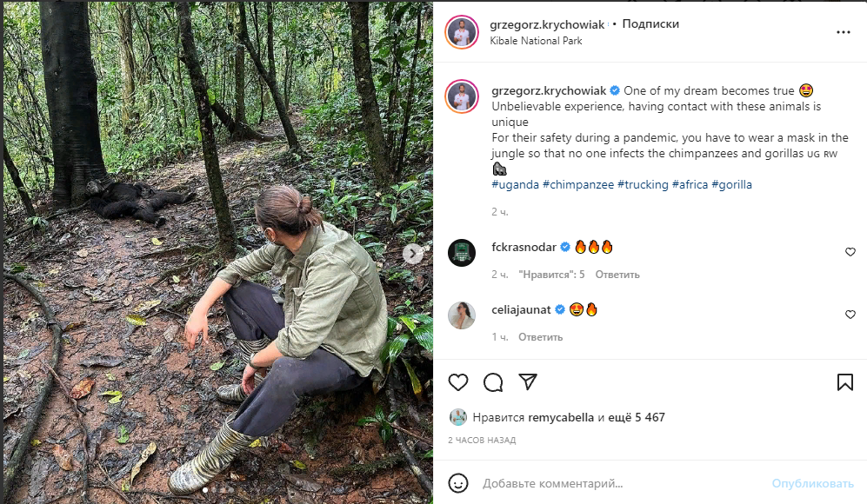Save the post with the bookmark icon
This screenshot has height=504, width=867.
tap(844, 382)
